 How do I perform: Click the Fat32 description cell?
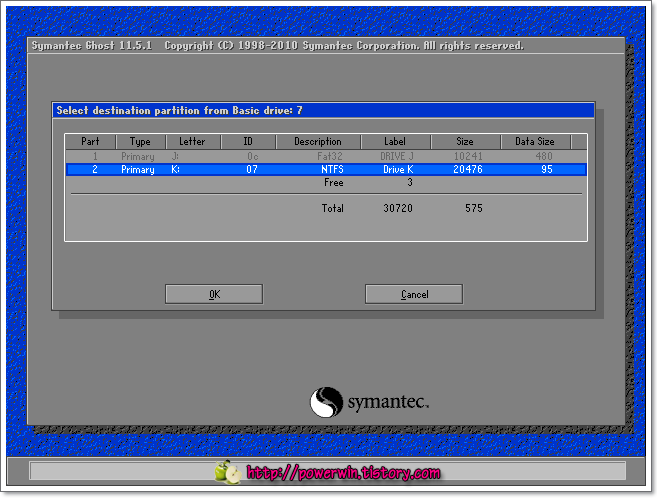point(330,156)
